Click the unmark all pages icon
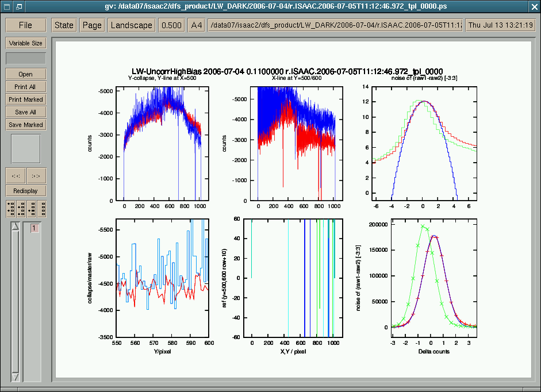 (x=42, y=209)
